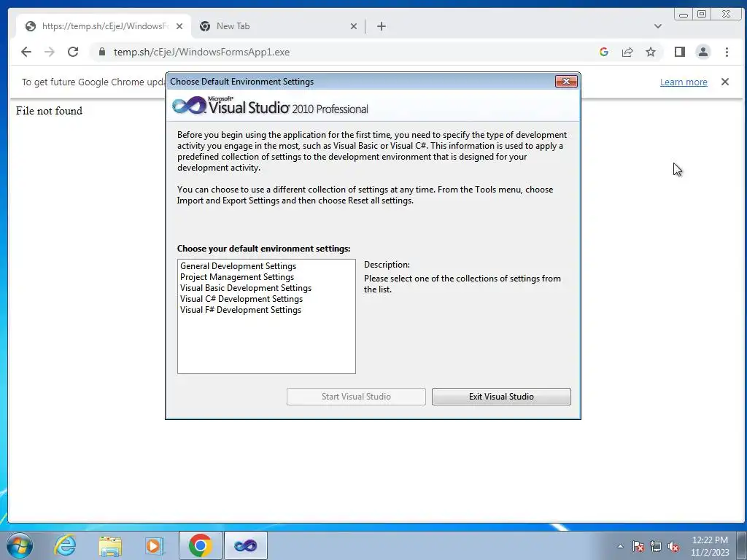This screenshot has width=747, height=560.
Task: Bookmark this page with the star icon
Action: coord(650,52)
